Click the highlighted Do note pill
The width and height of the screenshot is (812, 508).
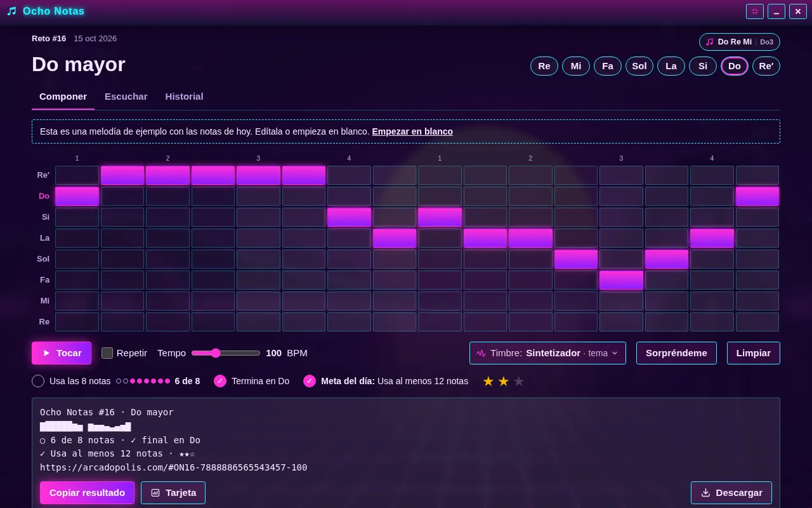click(735, 66)
